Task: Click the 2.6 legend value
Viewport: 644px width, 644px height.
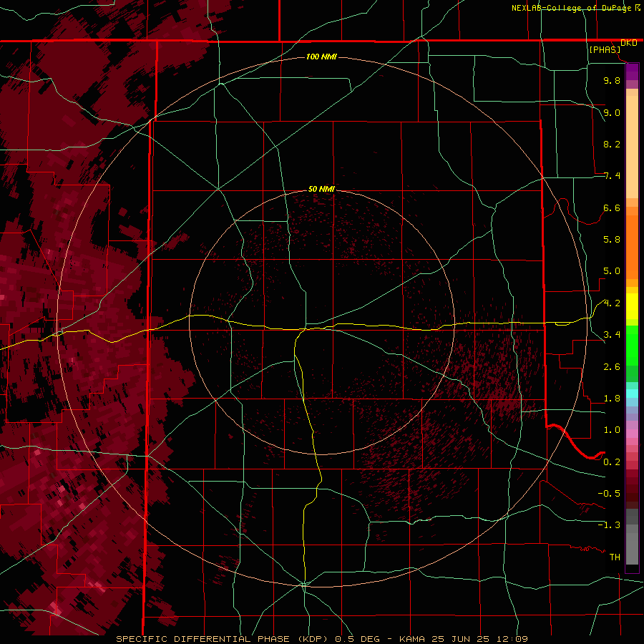Action: [612, 367]
